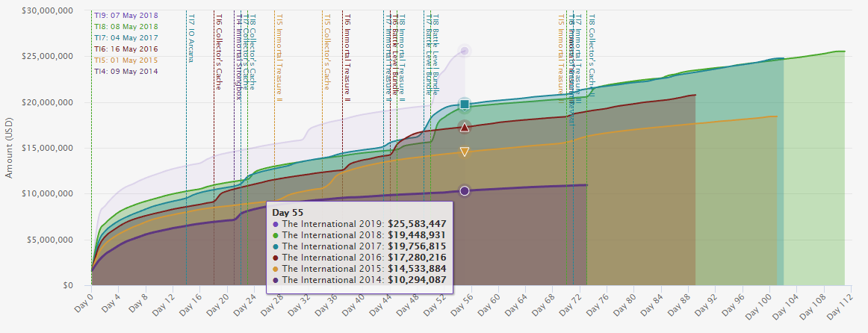This screenshot has width=868, height=333.
Task: Click The International 2016 tooltip row
Action: (x=360, y=258)
